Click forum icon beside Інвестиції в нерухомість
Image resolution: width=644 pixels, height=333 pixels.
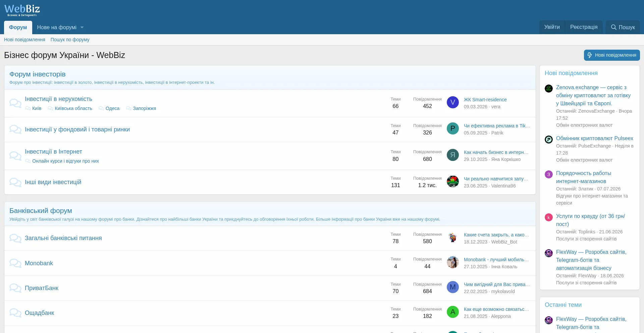pyautogui.click(x=15, y=103)
